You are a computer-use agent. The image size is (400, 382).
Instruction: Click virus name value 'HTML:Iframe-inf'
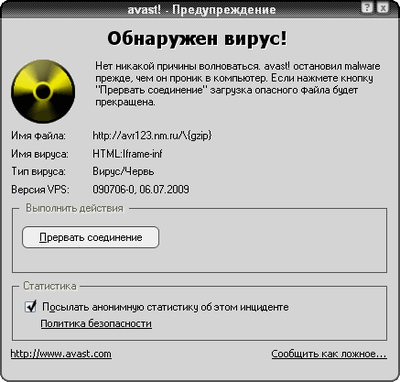click(127, 154)
